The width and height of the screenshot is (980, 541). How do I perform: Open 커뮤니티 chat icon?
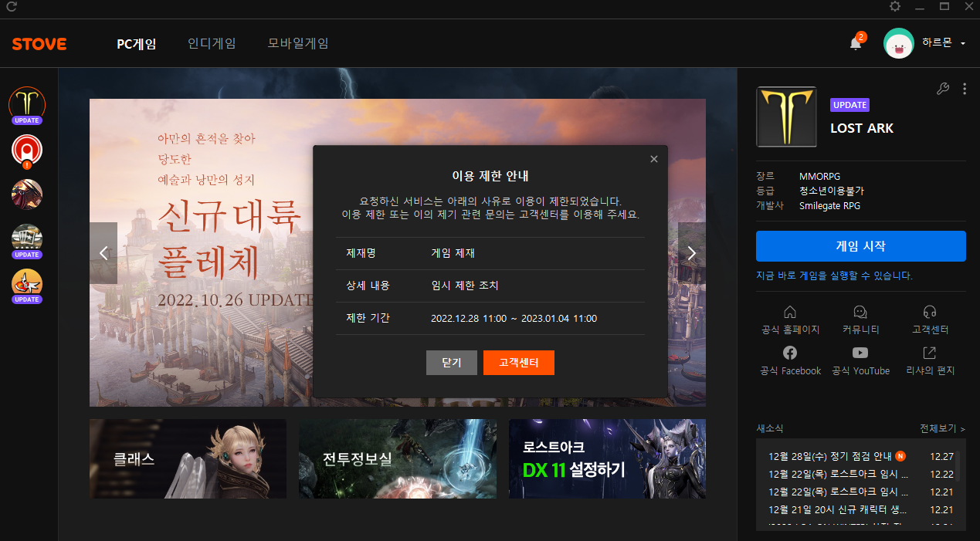(860, 312)
